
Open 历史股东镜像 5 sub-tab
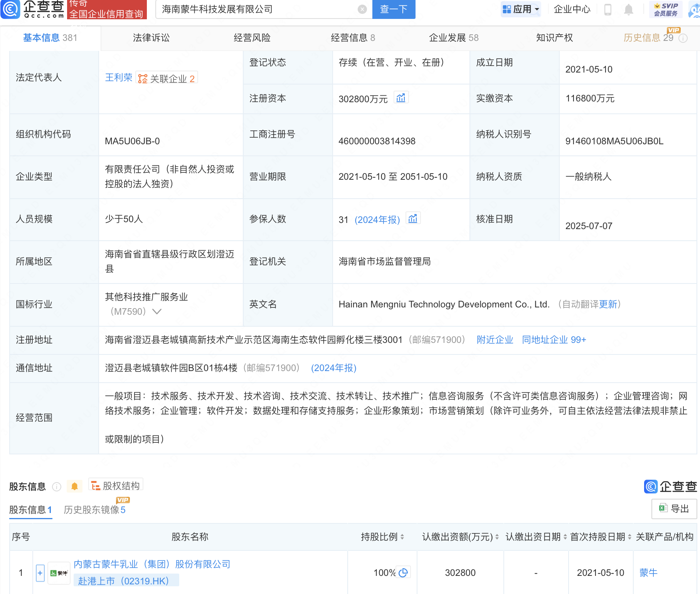pos(94,510)
